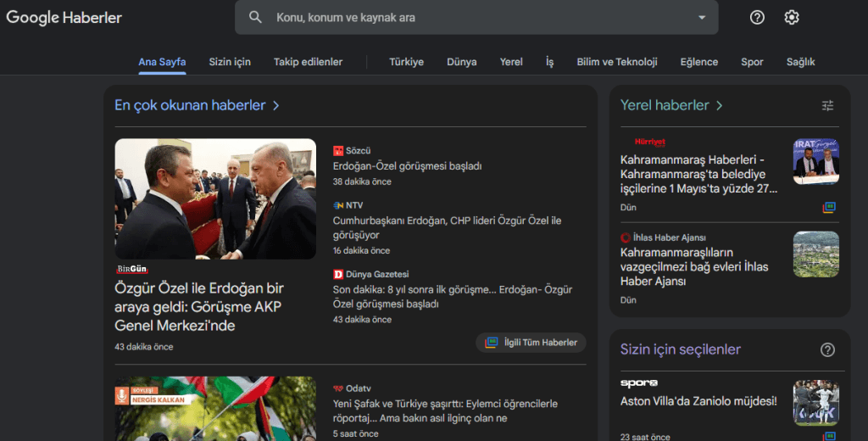Open the İş tab
The width and height of the screenshot is (868, 441).
(x=549, y=62)
